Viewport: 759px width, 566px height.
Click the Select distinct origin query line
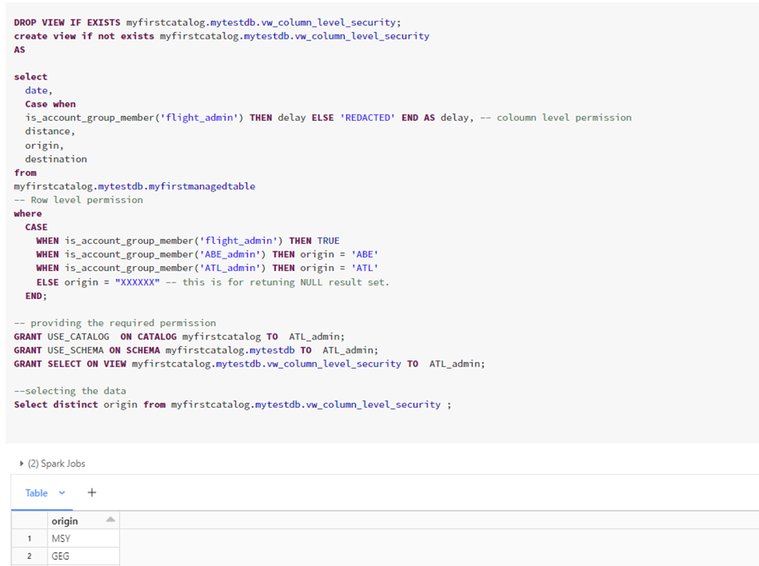(232, 404)
